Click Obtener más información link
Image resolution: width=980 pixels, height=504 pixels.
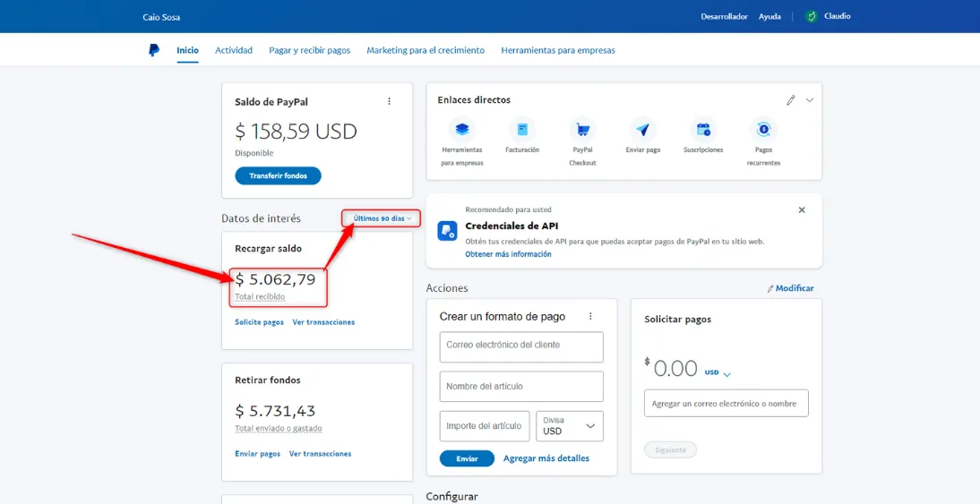point(508,254)
